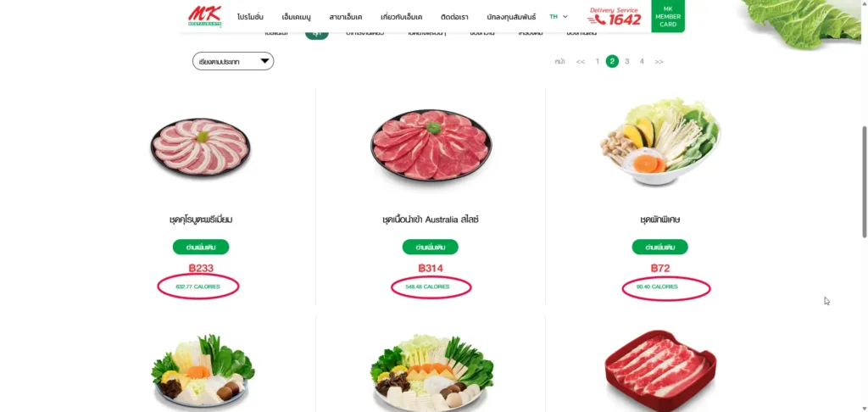Click the MK Restaurants logo
Screen dimensions: 868x412
pyautogui.click(x=204, y=16)
